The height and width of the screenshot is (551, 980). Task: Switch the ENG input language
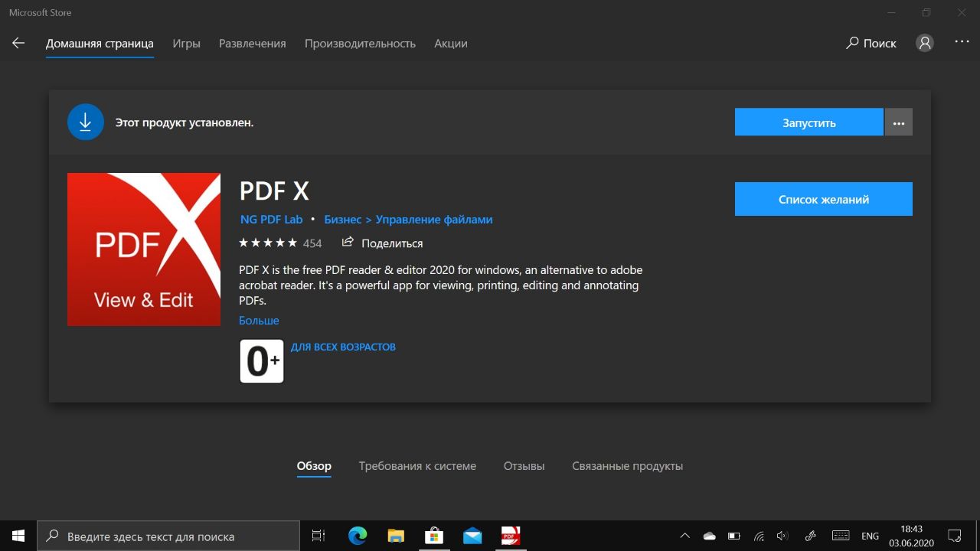pyautogui.click(x=870, y=536)
